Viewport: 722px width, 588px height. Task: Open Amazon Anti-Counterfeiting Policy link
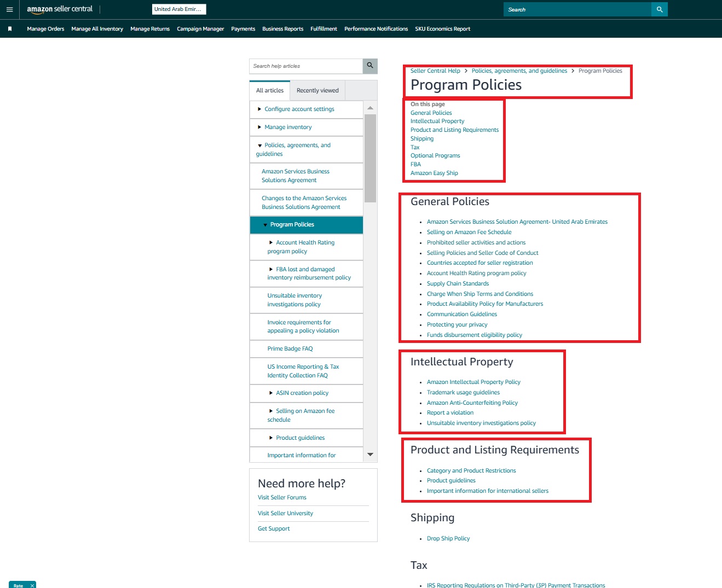(x=472, y=403)
